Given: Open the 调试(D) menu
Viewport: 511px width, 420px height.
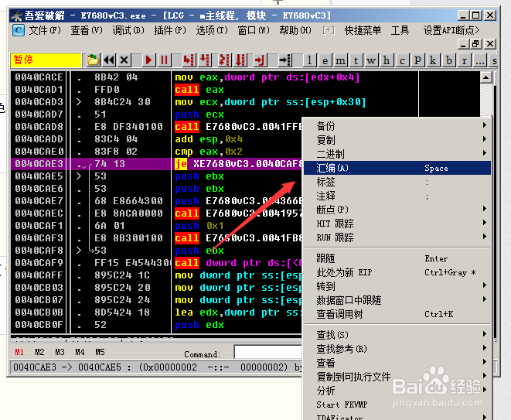Looking at the screenshot, I should tap(128, 30).
